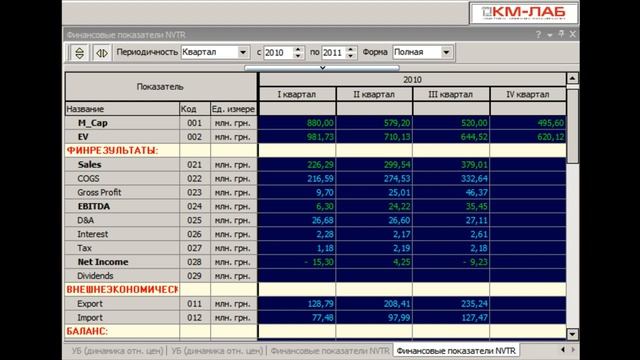The width and height of the screenshot is (640, 360).
Task: Click the III квартал column header
Action: pos(451,94)
